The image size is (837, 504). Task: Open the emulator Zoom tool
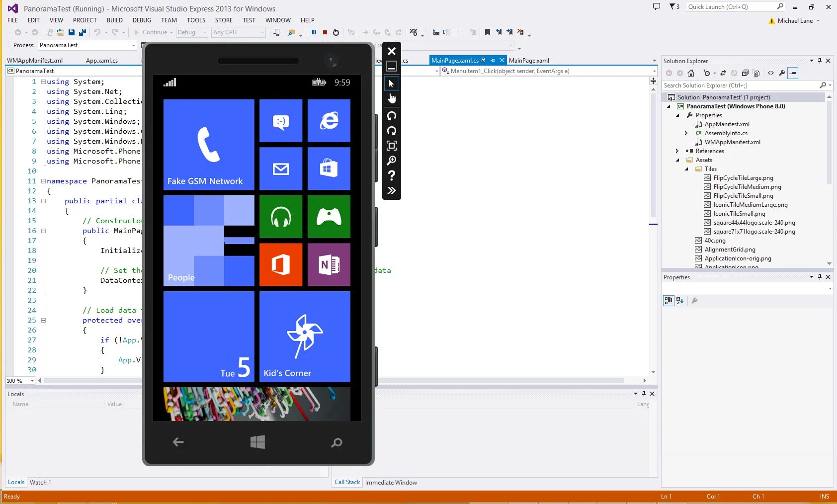coord(392,161)
